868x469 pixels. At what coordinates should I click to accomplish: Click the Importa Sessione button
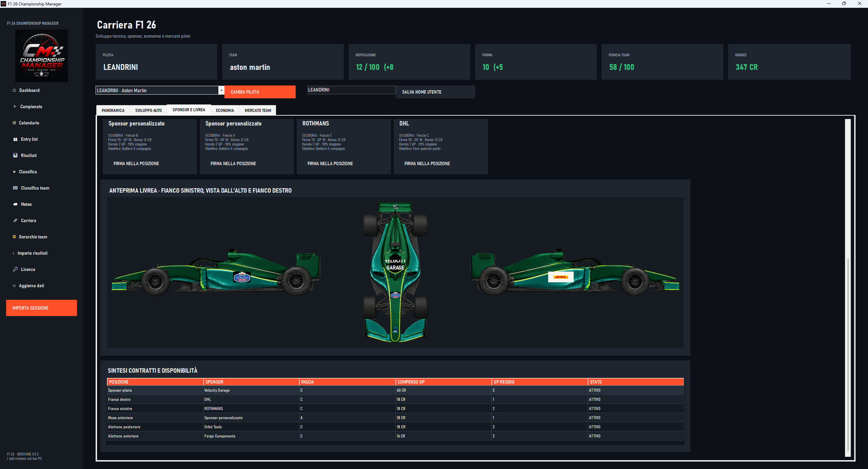[x=41, y=308]
